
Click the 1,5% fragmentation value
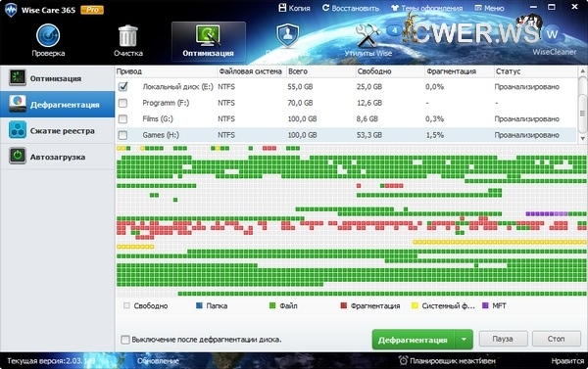[x=434, y=135]
